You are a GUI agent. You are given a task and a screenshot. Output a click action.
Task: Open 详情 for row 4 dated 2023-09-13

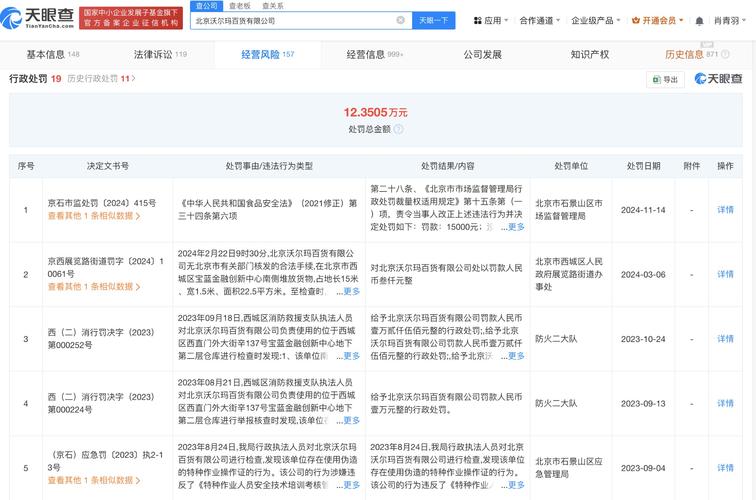[725, 404]
